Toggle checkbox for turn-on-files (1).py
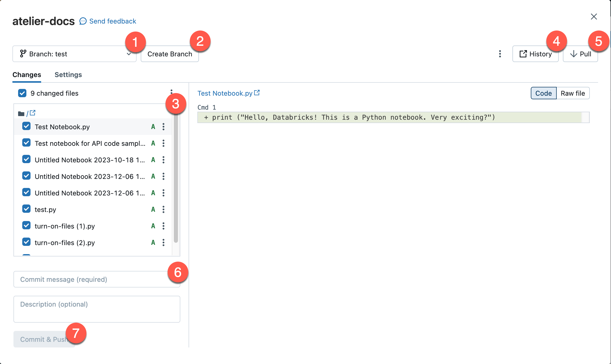This screenshot has width=611, height=364. click(x=26, y=226)
